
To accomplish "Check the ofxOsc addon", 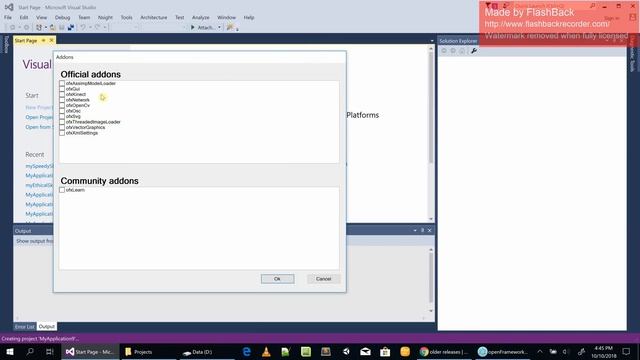I will [62, 111].
